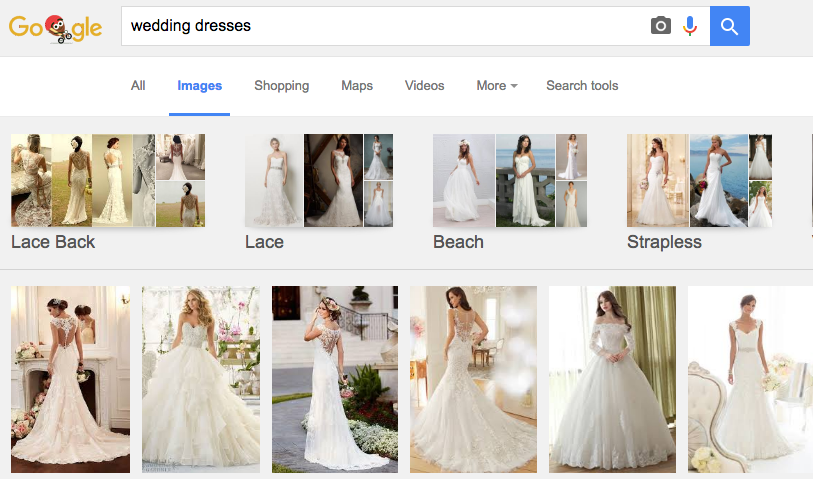Open result image of lace-back mermaid gown with train
The image size is (813, 479).
tap(473, 379)
